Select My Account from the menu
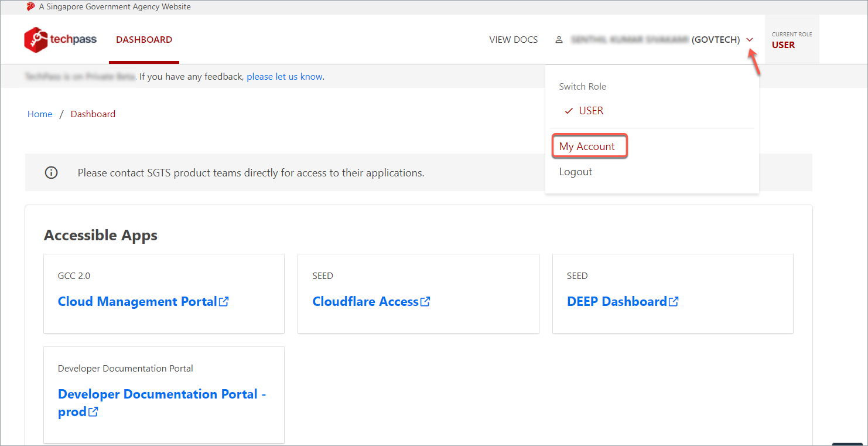This screenshot has height=446, width=868. (x=589, y=146)
